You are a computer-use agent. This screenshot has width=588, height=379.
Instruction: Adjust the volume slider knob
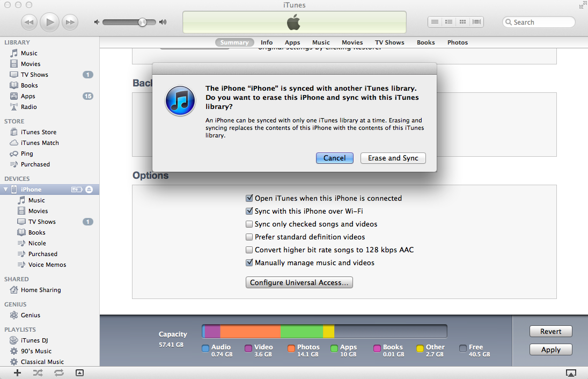coord(142,22)
